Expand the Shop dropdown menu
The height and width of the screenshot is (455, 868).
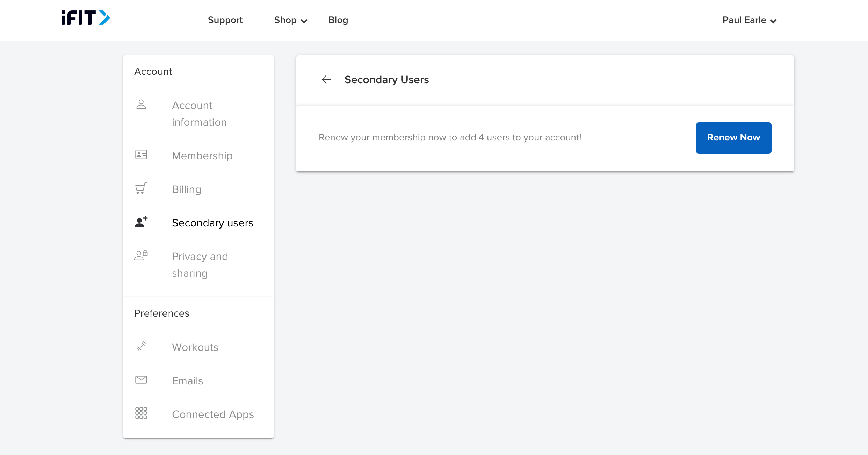(285, 20)
